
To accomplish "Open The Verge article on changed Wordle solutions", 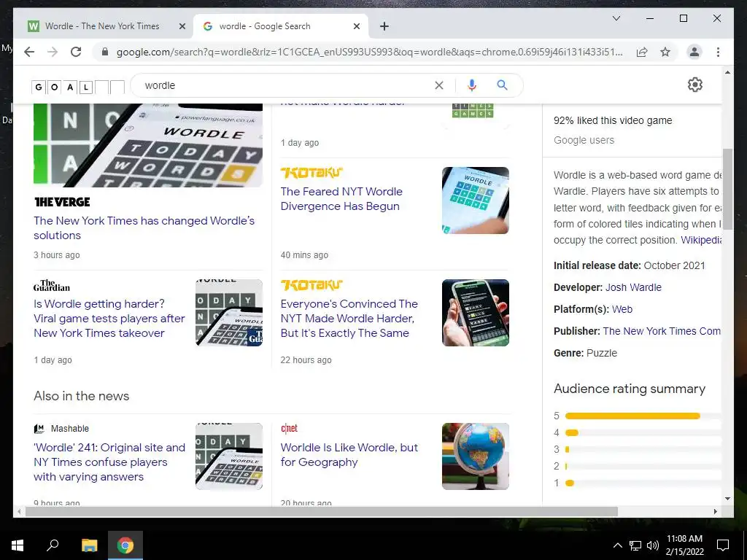I will point(144,228).
